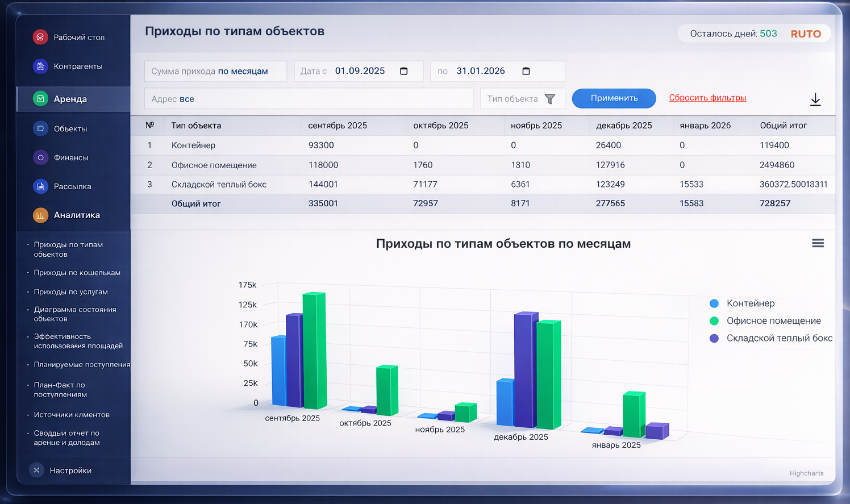Open calendar picker for end date 31.01.2026
The width and height of the screenshot is (850, 504).
click(x=526, y=71)
